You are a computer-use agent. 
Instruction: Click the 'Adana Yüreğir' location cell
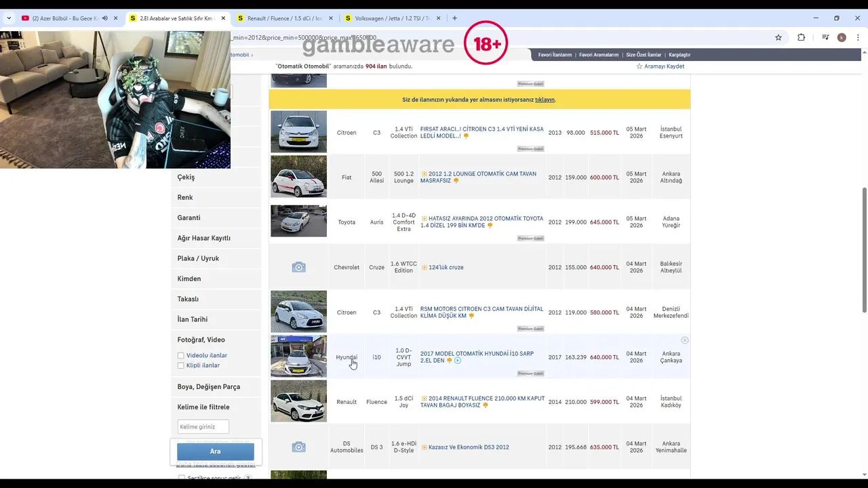[671, 222]
